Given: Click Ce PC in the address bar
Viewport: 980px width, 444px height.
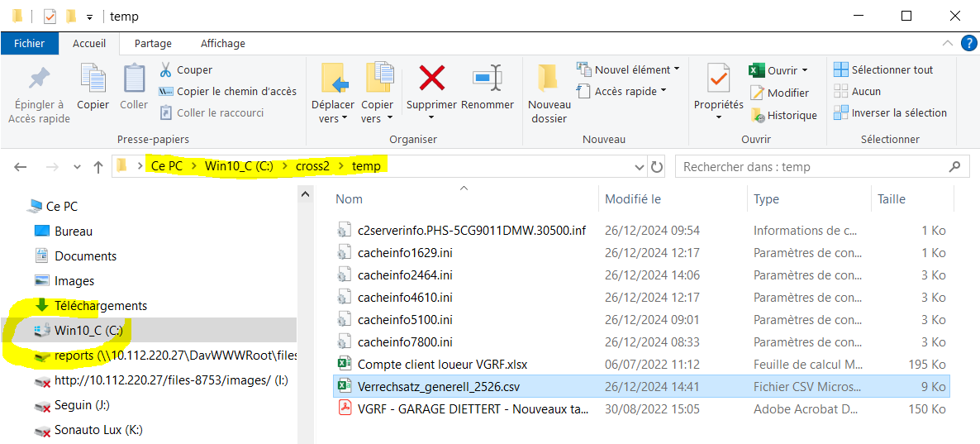Looking at the screenshot, I should pos(167,166).
